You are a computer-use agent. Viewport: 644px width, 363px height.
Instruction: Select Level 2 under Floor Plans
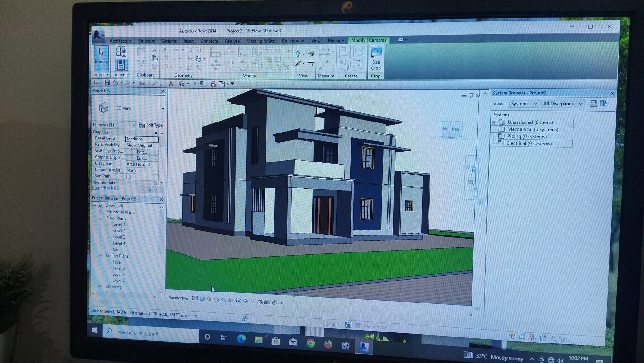(119, 231)
